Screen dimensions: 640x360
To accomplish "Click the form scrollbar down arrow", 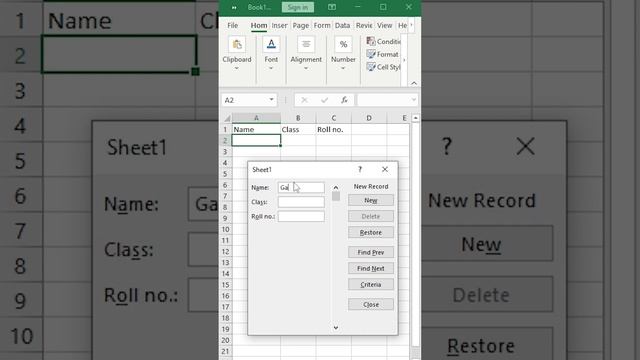I will 336,327.
